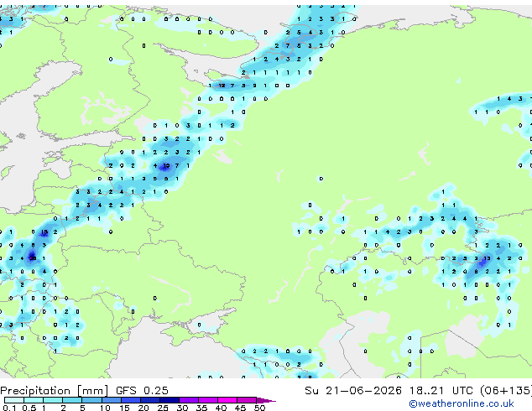Select legend swatch between 10 and 15
This screenshot has height=411, width=532.
pyautogui.click(x=112, y=400)
